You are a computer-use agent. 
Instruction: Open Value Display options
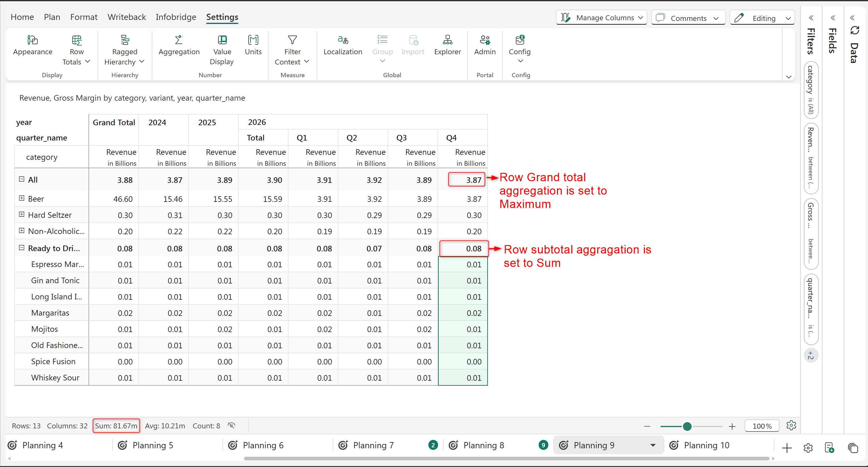(222, 40)
